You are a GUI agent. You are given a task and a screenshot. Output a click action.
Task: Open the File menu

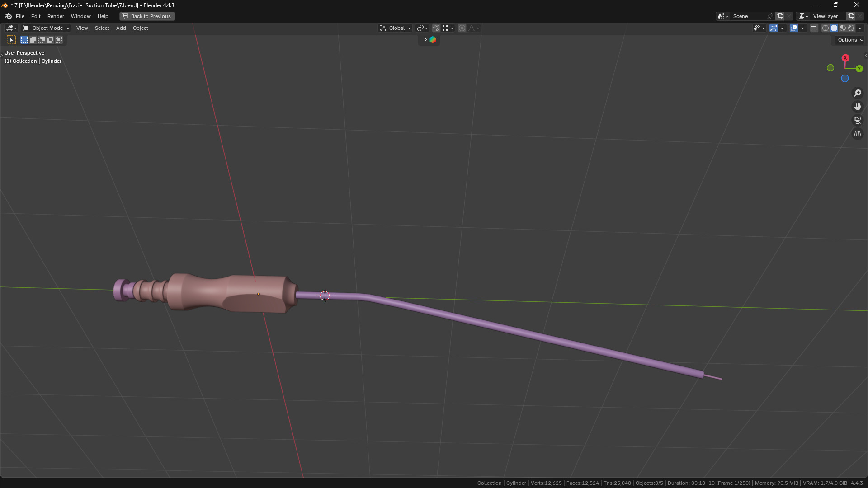click(20, 16)
